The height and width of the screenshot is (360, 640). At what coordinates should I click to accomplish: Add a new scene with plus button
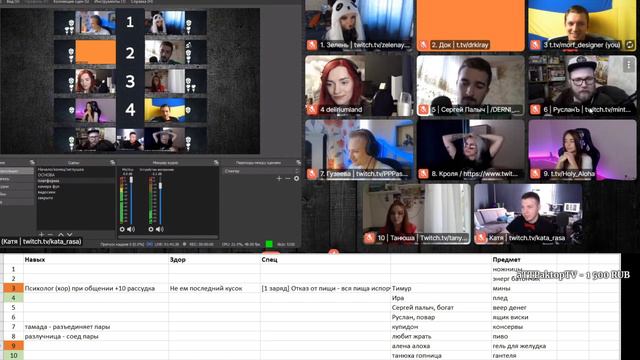[x=41, y=235]
